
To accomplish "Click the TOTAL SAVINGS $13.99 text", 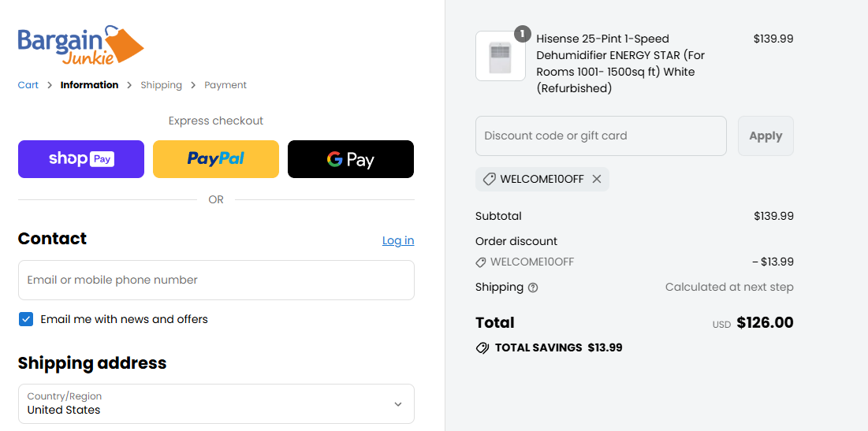I will coord(558,348).
